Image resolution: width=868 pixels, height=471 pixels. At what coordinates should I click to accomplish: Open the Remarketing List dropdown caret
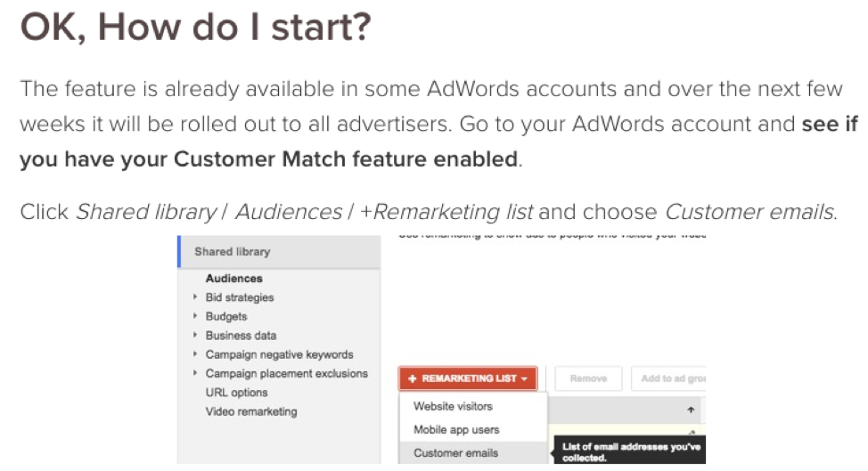(525, 379)
